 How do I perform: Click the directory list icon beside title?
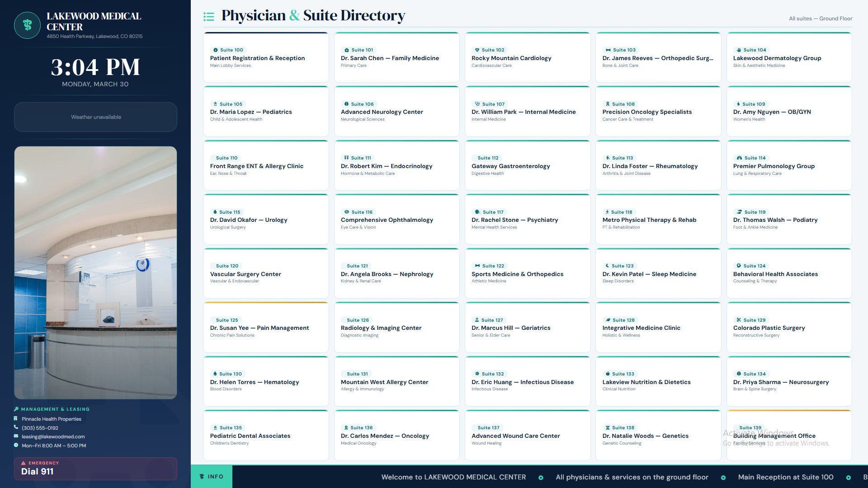(x=209, y=17)
